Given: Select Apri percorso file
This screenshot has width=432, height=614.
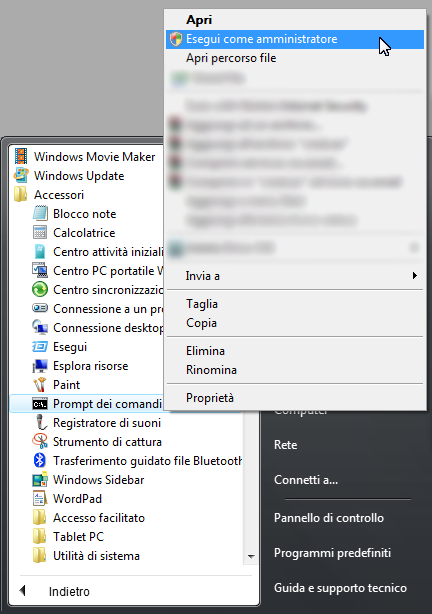Looking at the screenshot, I should pyautogui.click(x=295, y=58).
